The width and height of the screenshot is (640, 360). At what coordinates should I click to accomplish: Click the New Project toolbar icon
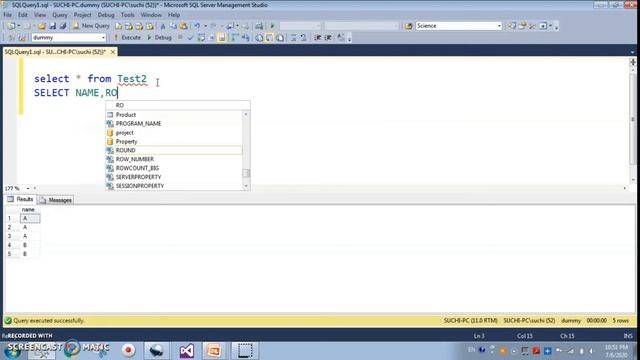click(x=11, y=26)
